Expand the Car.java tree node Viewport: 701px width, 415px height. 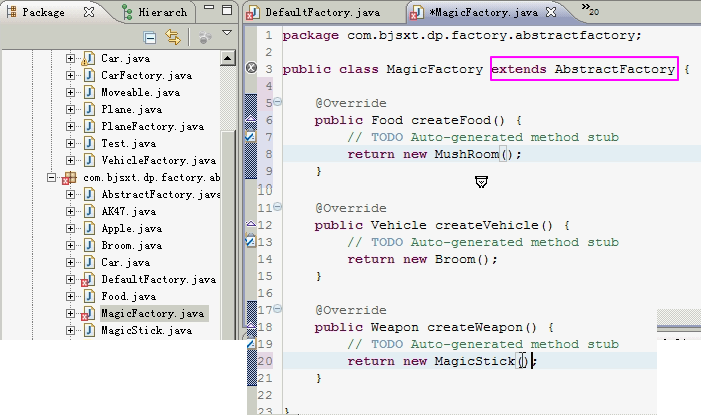(x=71, y=58)
